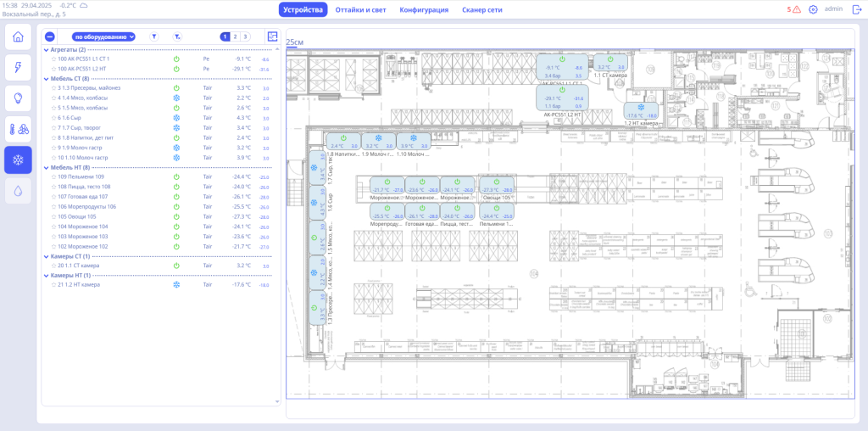Toggle favorite star for 106 Морепродукты 106
The image size is (868, 431).
[x=54, y=206]
